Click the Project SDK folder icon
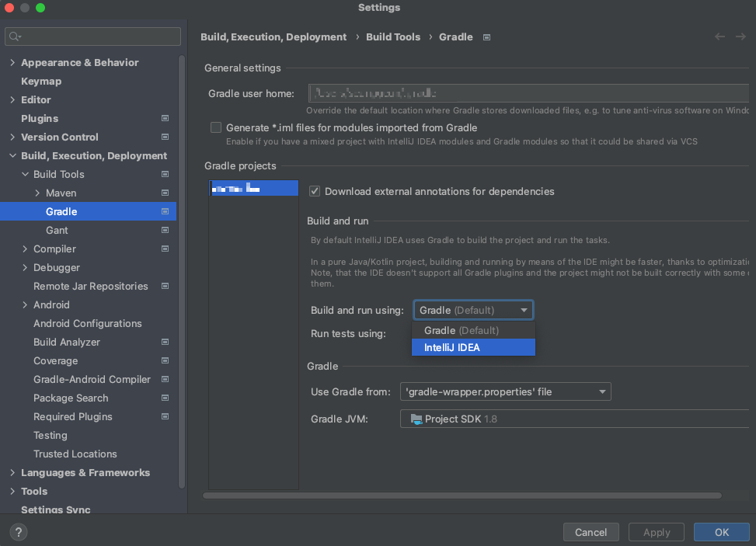756x546 pixels. [416, 419]
